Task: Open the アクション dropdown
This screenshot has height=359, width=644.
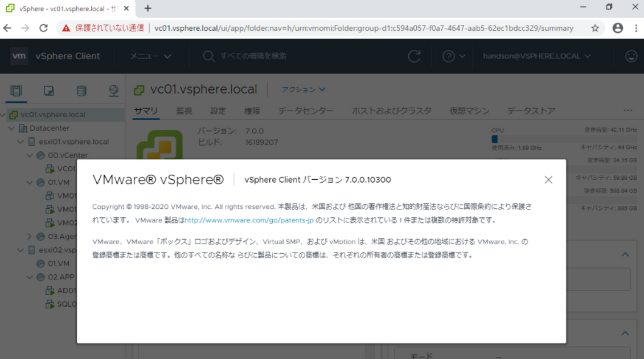Action: (x=303, y=89)
